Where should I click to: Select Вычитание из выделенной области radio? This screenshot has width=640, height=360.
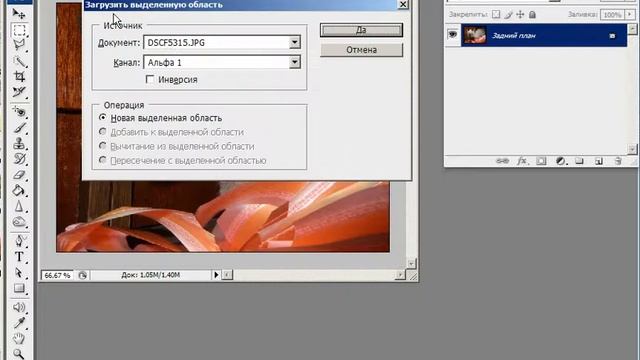(103, 146)
